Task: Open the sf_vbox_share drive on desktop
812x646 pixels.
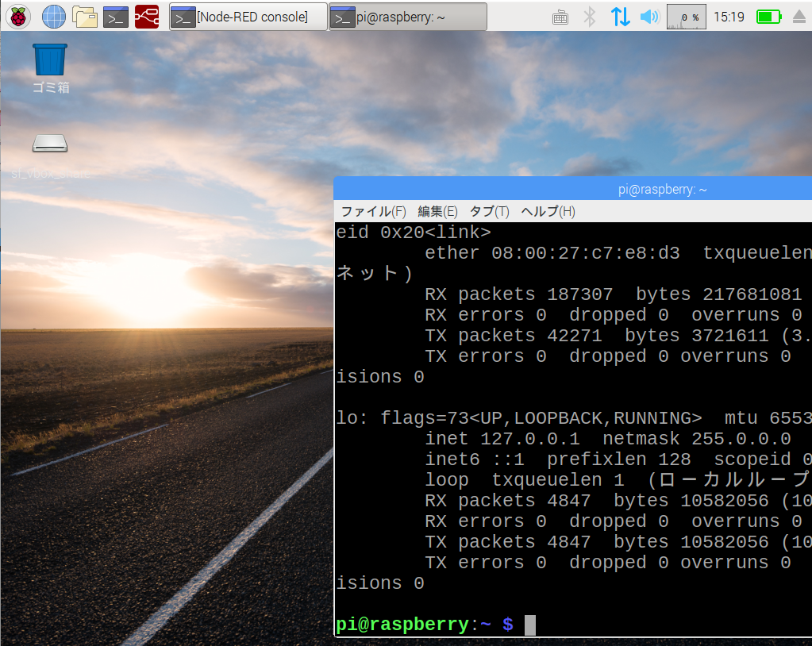Action: click(49, 144)
